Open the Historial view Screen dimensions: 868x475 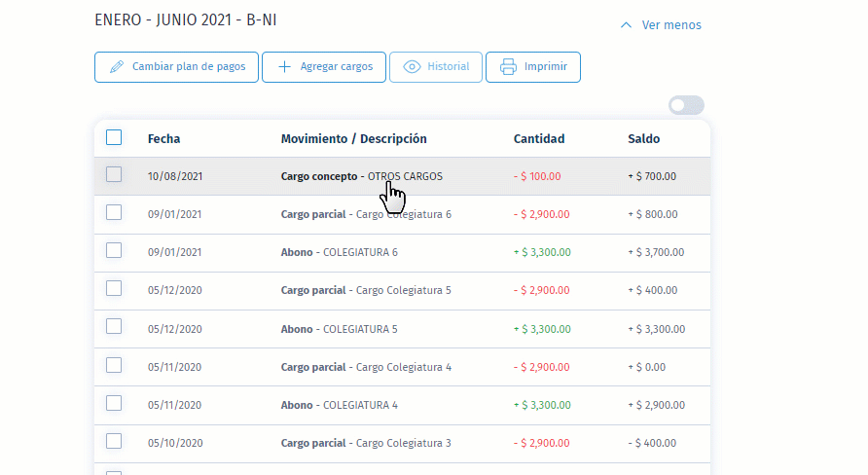pyautogui.click(x=436, y=67)
